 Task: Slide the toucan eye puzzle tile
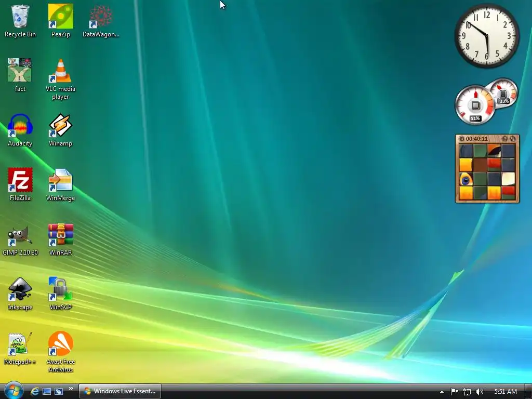click(x=466, y=179)
